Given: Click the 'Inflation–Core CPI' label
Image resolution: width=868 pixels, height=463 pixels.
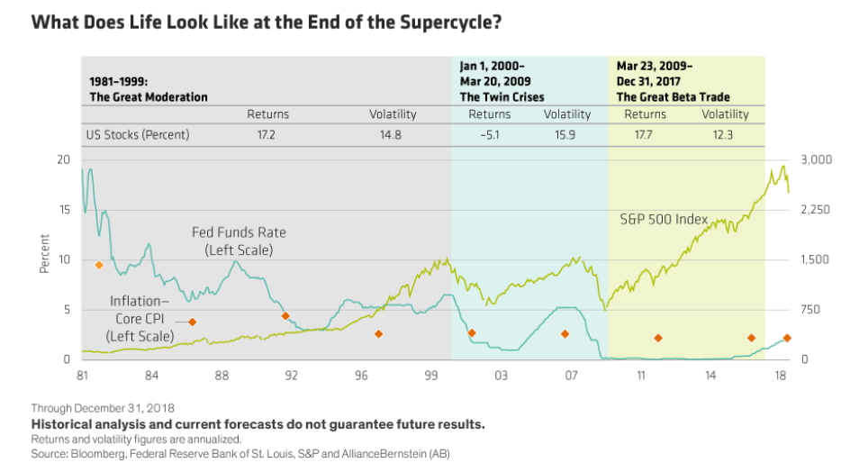Looking at the screenshot, I should click(x=140, y=318).
